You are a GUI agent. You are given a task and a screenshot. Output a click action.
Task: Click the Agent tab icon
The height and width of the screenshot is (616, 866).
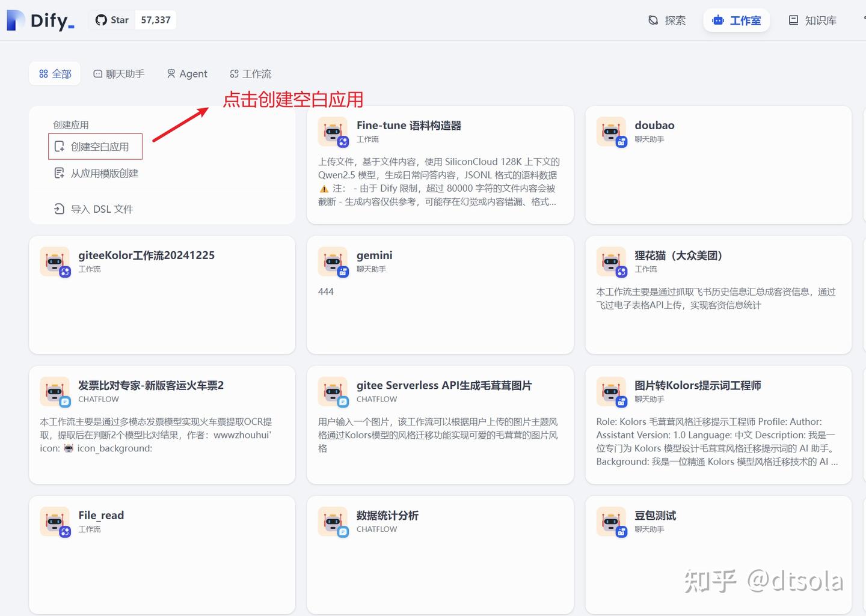pyautogui.click(x=171, y=74)
